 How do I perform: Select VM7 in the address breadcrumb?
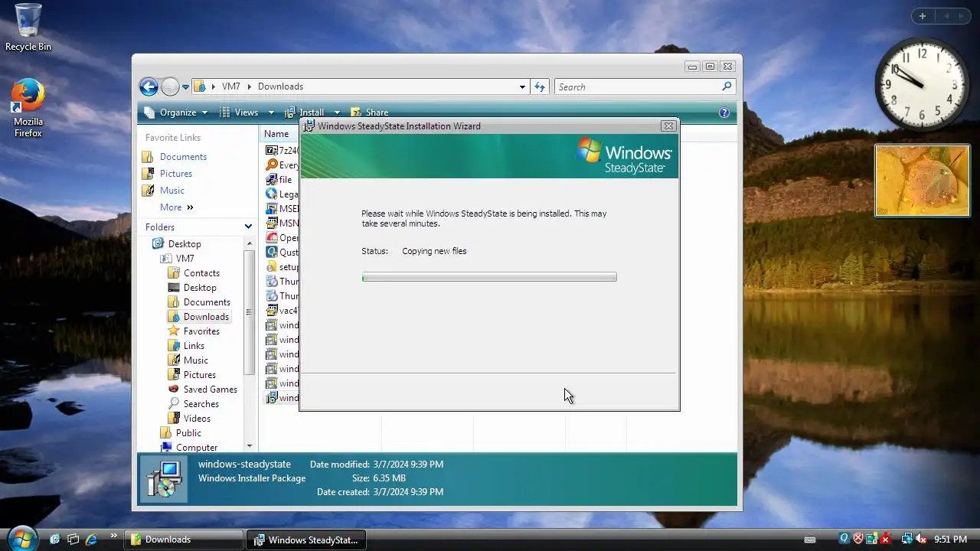[x=230, y=86]
